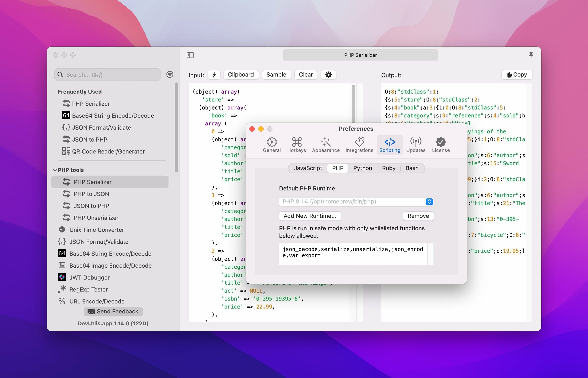
Task: Toggle the sidebar panel icon
Action: [x=190, y=55]
